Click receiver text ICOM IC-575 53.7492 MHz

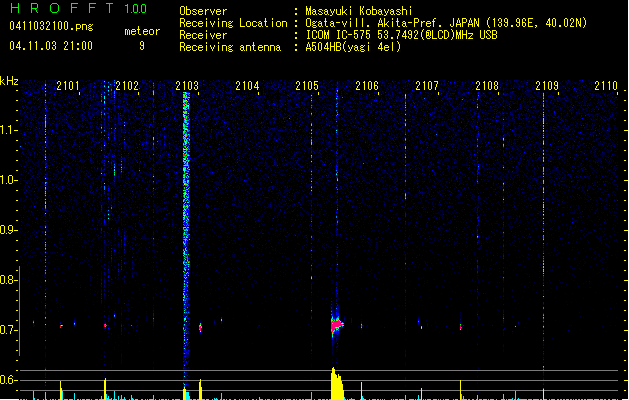click(401, 35)
